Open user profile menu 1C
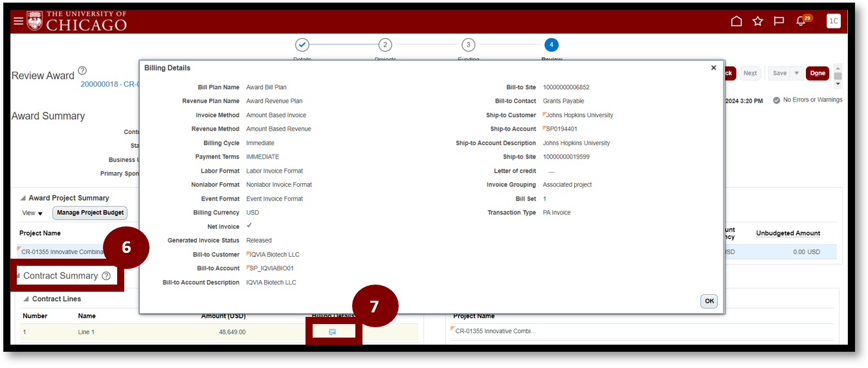This screenshot has height=368, width=868. [x=834, y=21]
